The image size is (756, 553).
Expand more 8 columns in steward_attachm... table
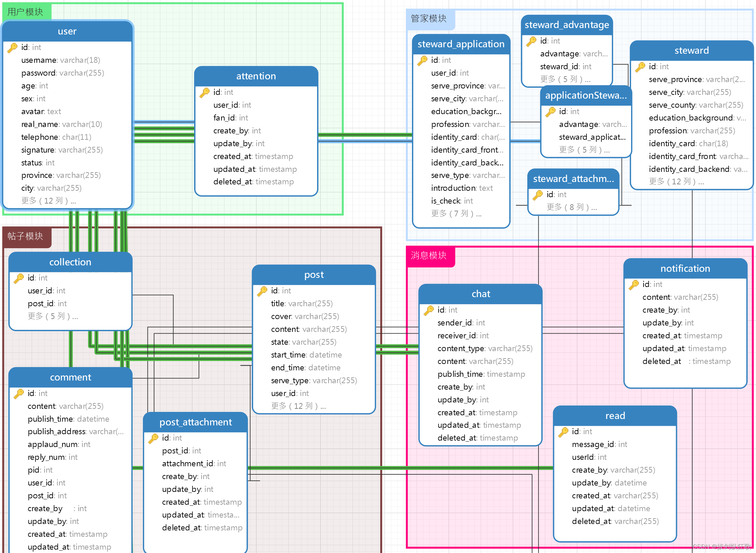[x=572, y=207]
